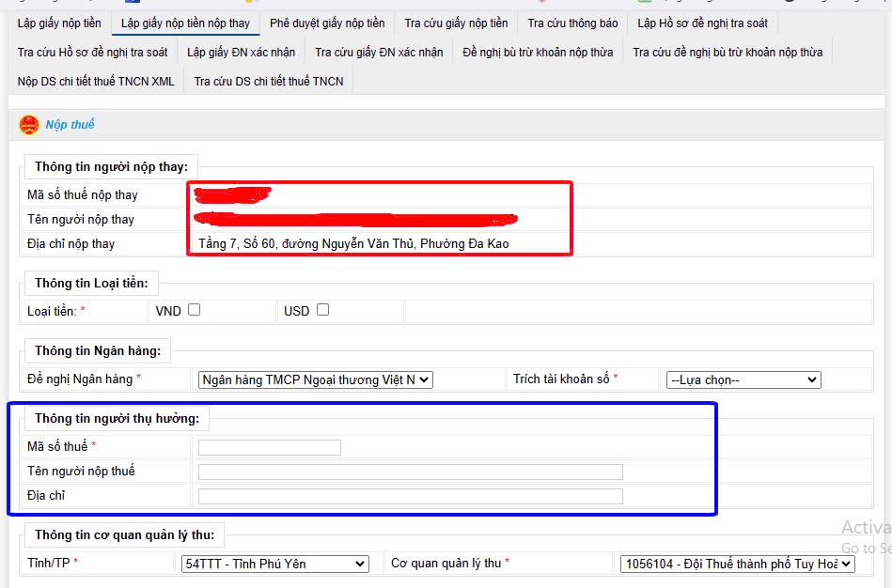This screenshot has height=588, width=892.
Task: Select the Lập giấy nộp tiền nộp thay tab
Action: coord(185,23)
